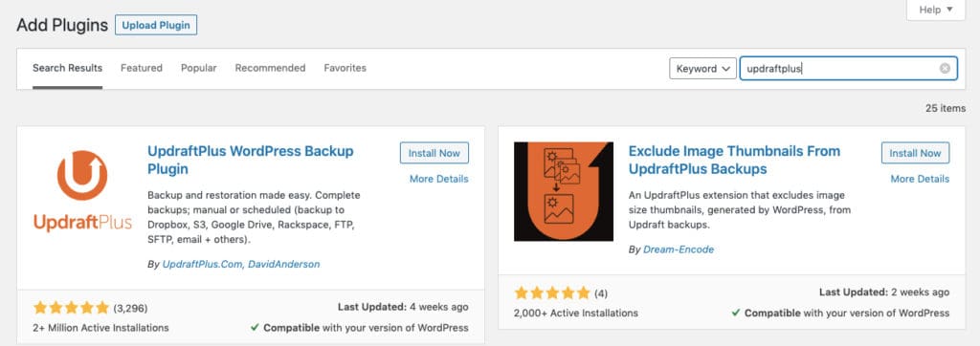980x346 pixels.
Task: Install the Exclude Image Thumbnails plugin
Action: coord(915,153)
